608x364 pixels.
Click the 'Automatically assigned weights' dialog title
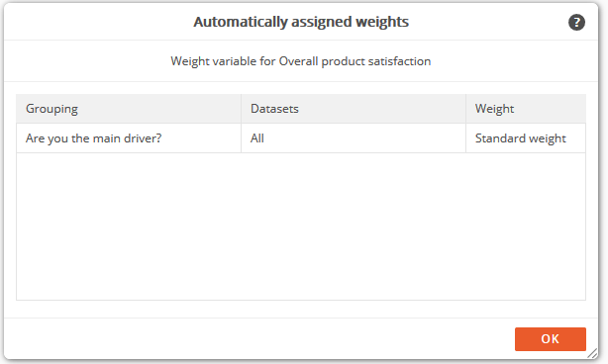tap(301, 22)
